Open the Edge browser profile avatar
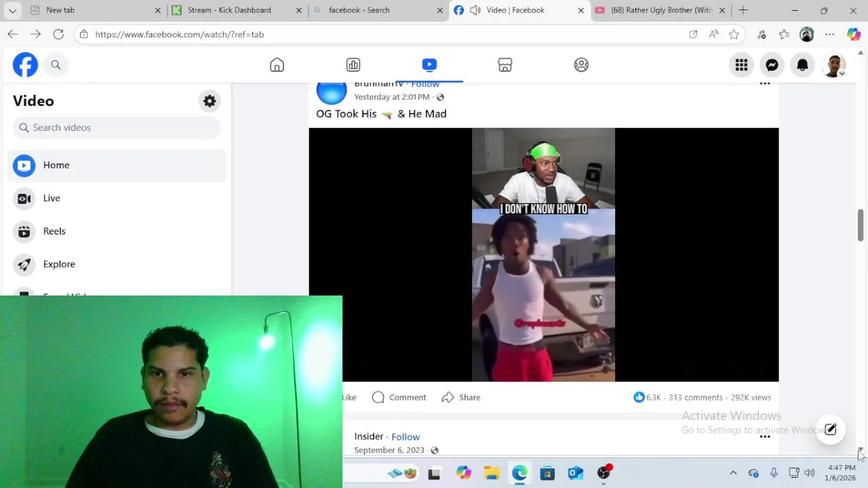The width and height of the screenshot is (868, 488). (x=806, y=35)
